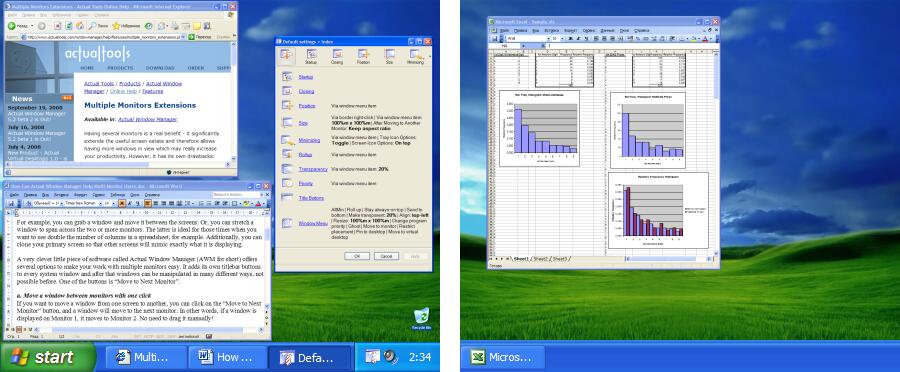Switch to Sheet3 tab in Excel

(x=560, y=259)
